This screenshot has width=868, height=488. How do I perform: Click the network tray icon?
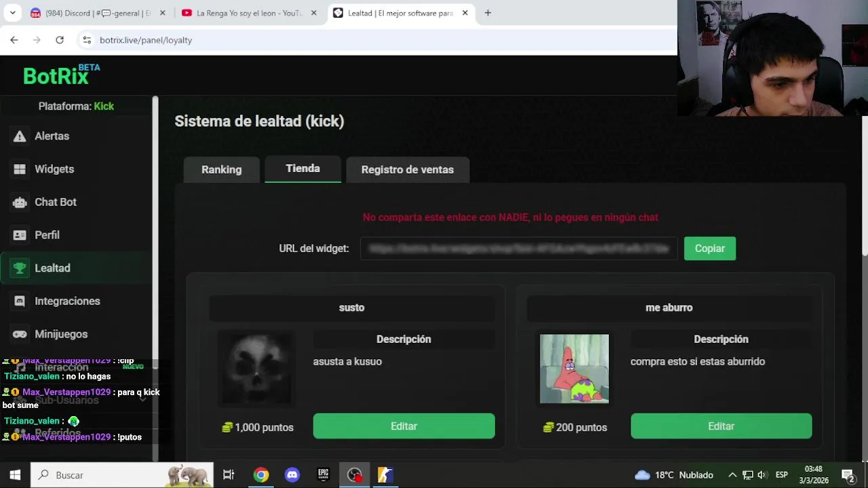747,475
